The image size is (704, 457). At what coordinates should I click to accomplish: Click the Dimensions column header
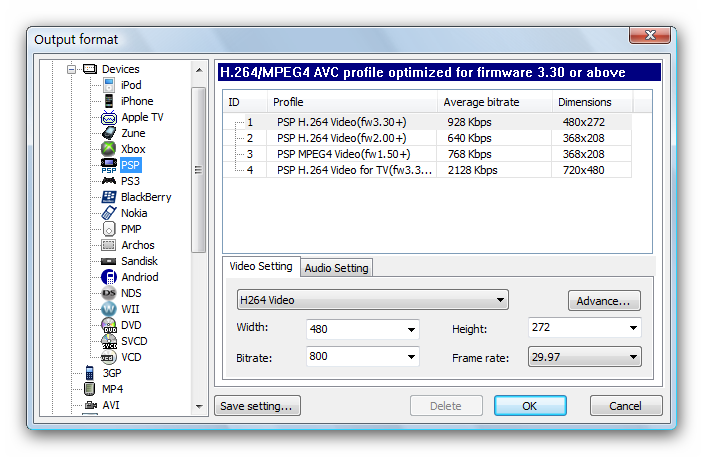[x=593, y=102]
